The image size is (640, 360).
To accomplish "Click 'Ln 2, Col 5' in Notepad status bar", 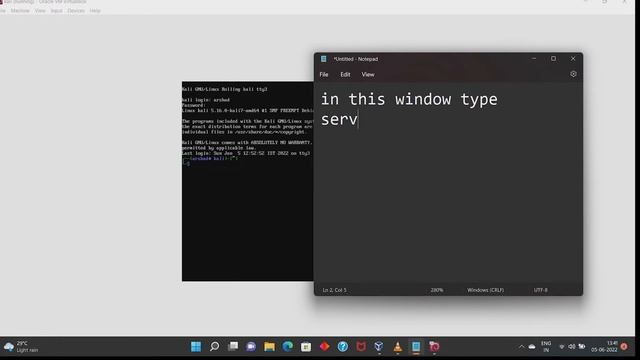I will click(334, 290).
